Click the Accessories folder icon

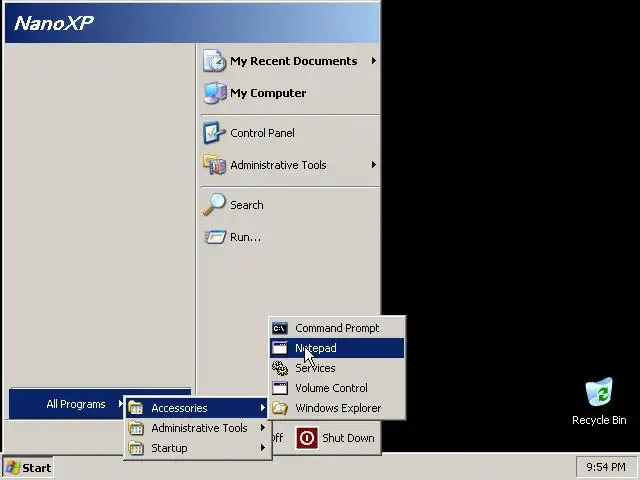(136, 408)
